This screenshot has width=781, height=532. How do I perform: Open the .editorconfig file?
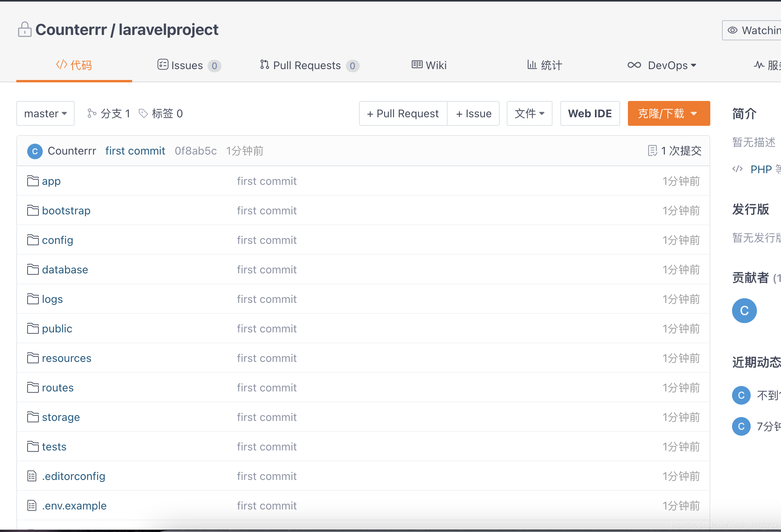pos(74,476)
